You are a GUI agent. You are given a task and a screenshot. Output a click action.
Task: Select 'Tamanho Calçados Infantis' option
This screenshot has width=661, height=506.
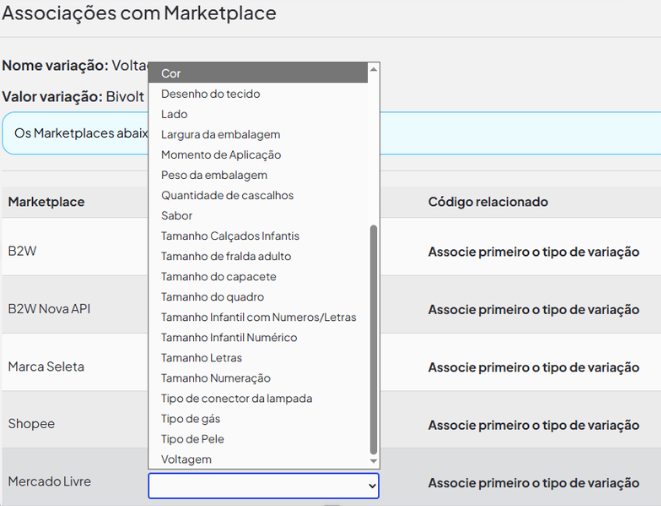click(230, 236)
